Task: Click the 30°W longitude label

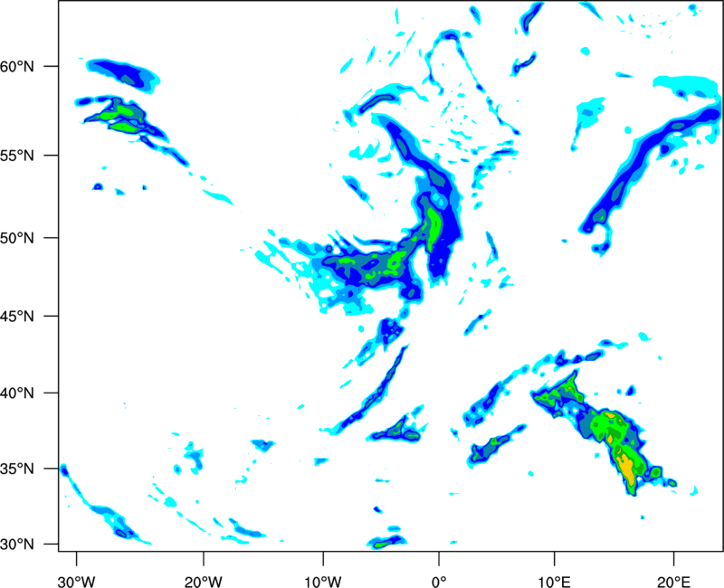Action: (76, 582)
